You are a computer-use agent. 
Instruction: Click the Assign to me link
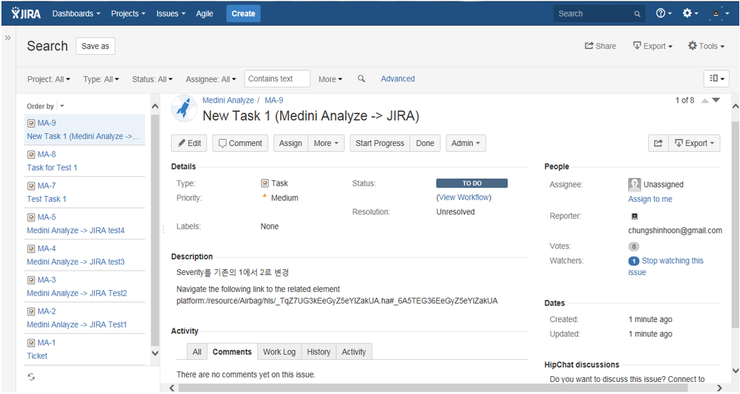(650, 199)
